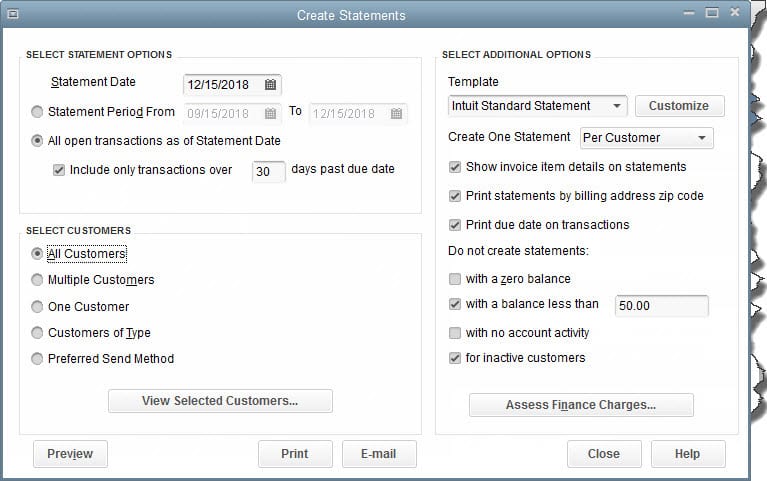The width and height of the screenshot is (767, 481).
Task: Expand the Intuit Standard Statement template dropdown
Action: 617,106
